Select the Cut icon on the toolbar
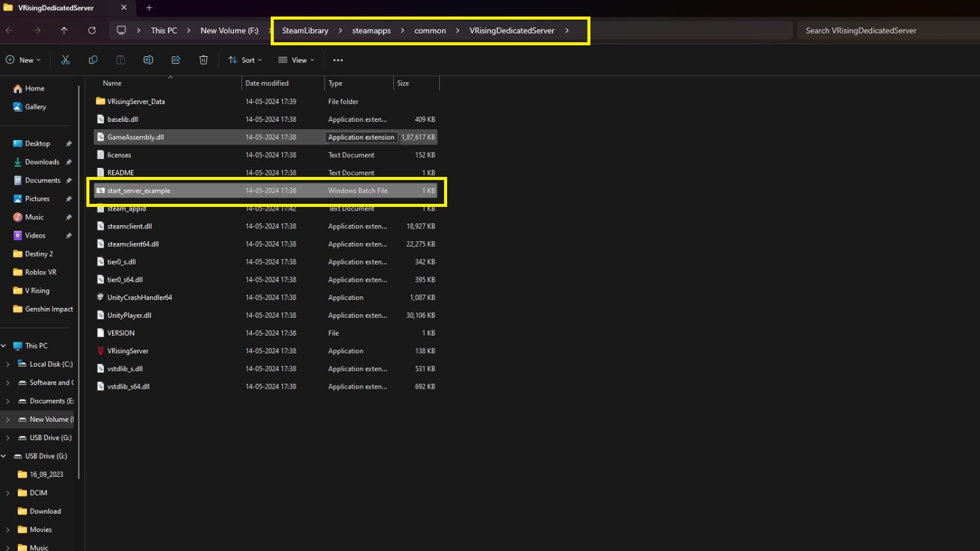This screenshot has width=980, height=551. [66, 59]
